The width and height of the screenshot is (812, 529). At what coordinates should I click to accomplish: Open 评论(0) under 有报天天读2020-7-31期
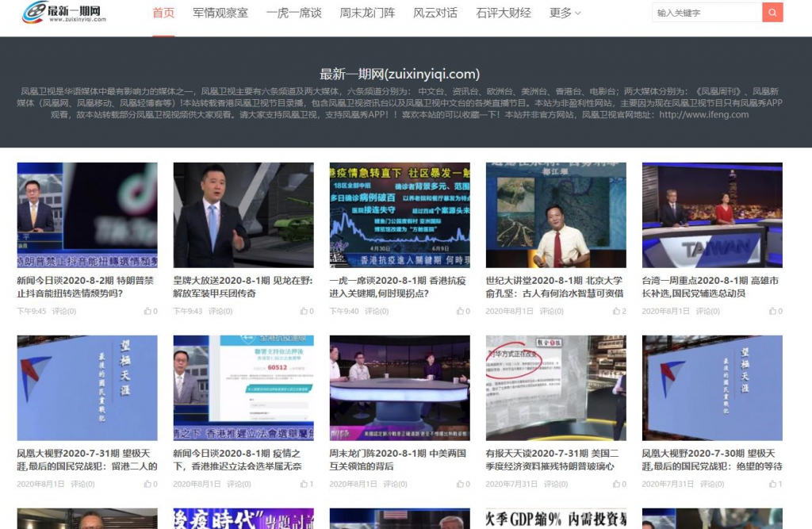(556, 484)
